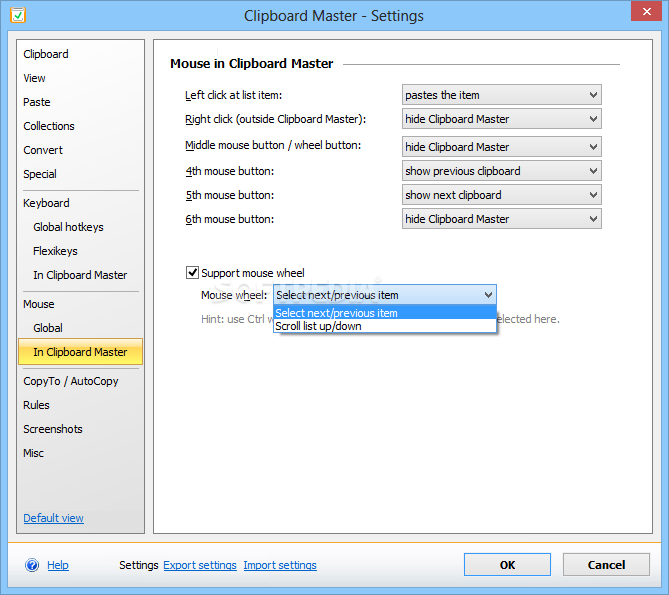The width and height of the screenshot is (669, 595).
Task: Expand the 6th mouse button dropdown
Action: [502, 219]
